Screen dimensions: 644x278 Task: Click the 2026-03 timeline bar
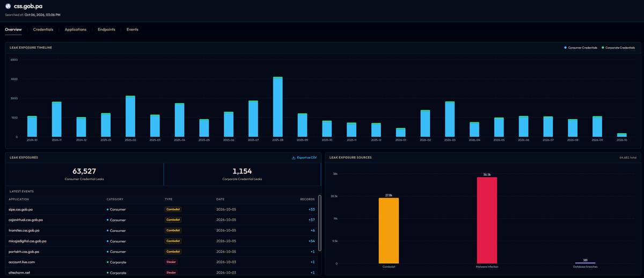click(x=450, y=119)
